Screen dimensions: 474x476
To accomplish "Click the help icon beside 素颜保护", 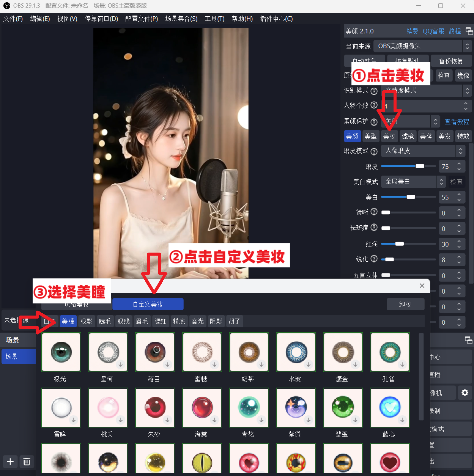I will 374,121.
